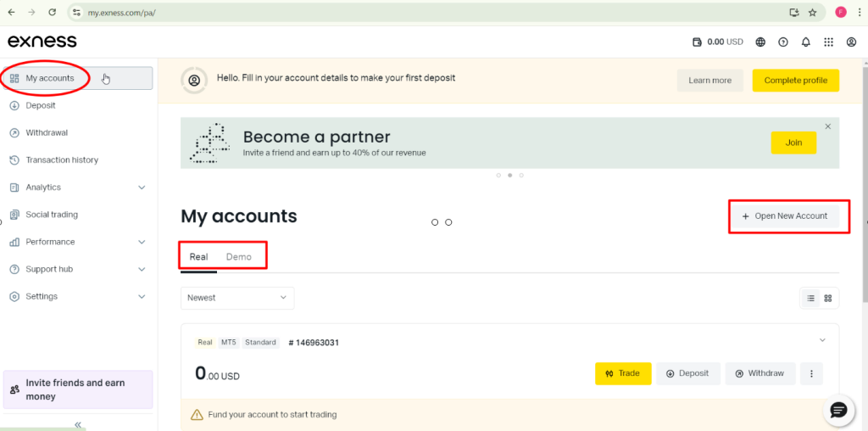Open the live chat bubble

[838, 411]
